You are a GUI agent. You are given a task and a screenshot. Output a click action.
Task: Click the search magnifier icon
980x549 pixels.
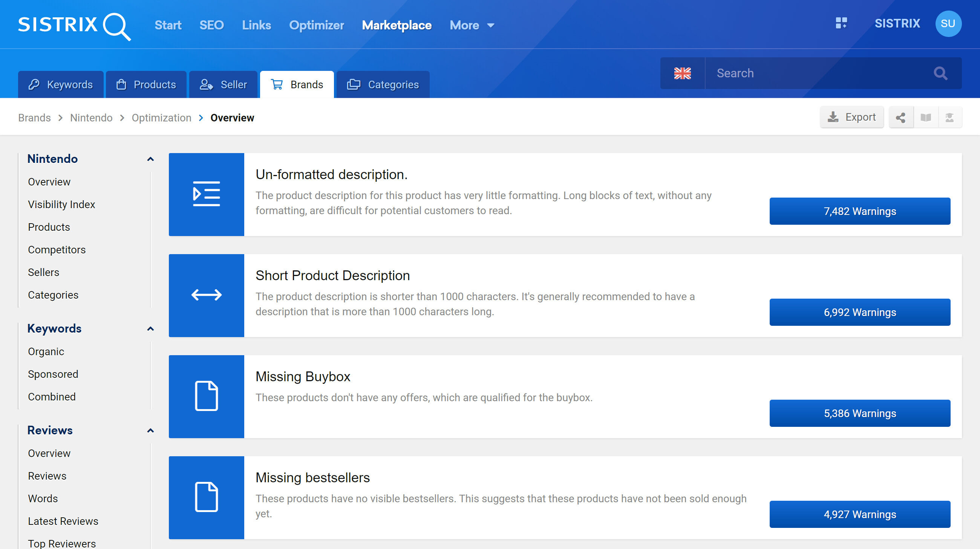pyautogui.click(x=940, y=73)
